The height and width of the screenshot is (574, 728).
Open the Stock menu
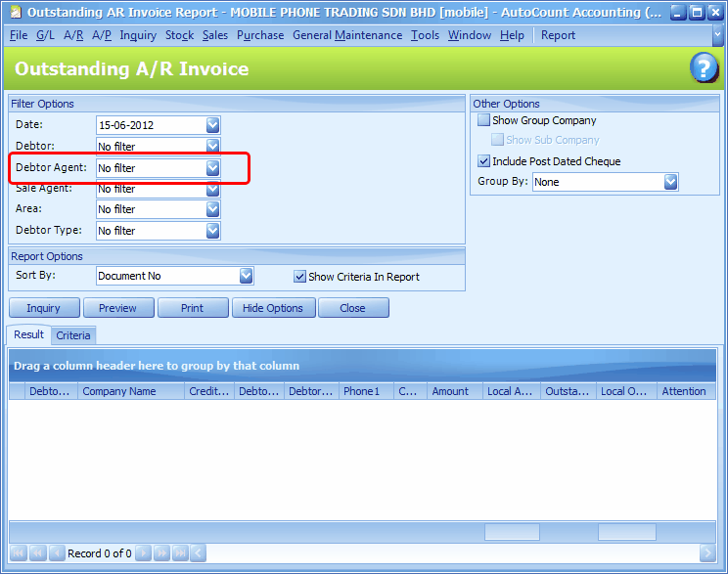pyautogui.click(x=179, y=35)
